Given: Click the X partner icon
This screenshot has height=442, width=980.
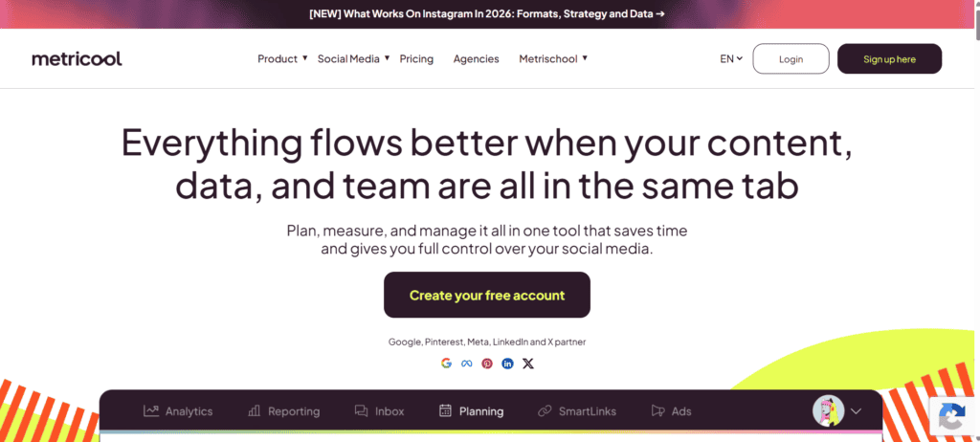Looking at the screenshot, I should [x=528, y=364].
